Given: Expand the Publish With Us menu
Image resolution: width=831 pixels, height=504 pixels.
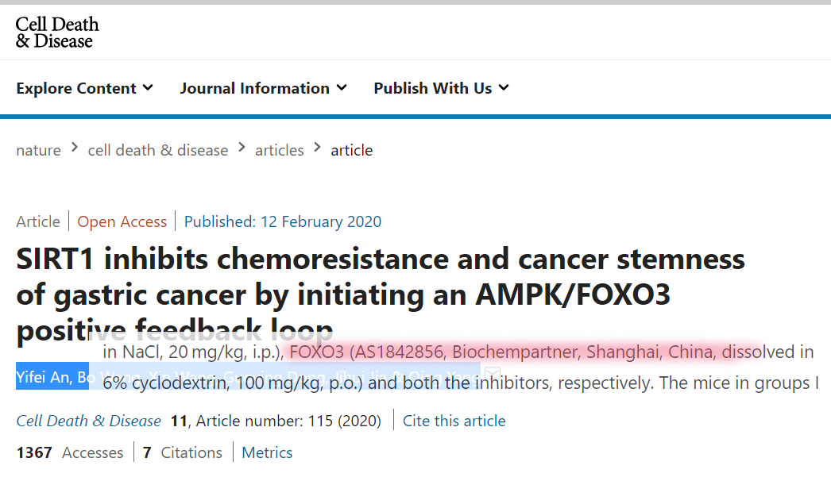Looking at the screenshot, I should 442,88.
